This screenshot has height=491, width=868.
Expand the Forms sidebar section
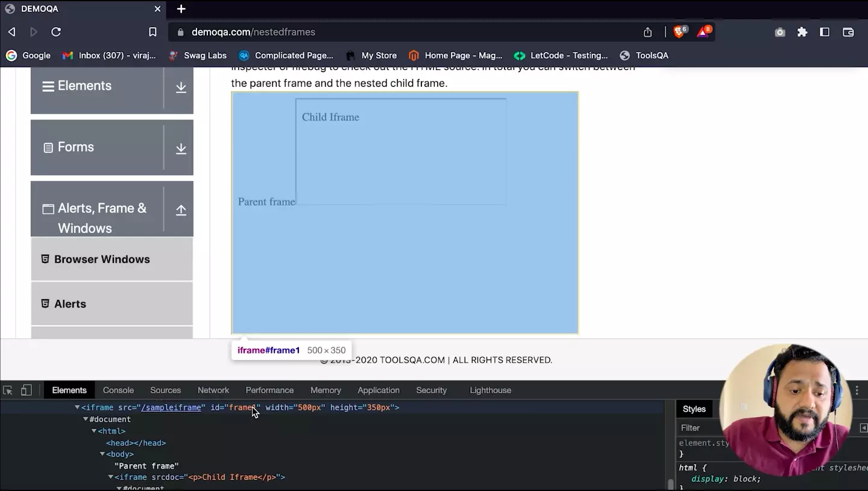pyautogui.click(x=181, y=148)
